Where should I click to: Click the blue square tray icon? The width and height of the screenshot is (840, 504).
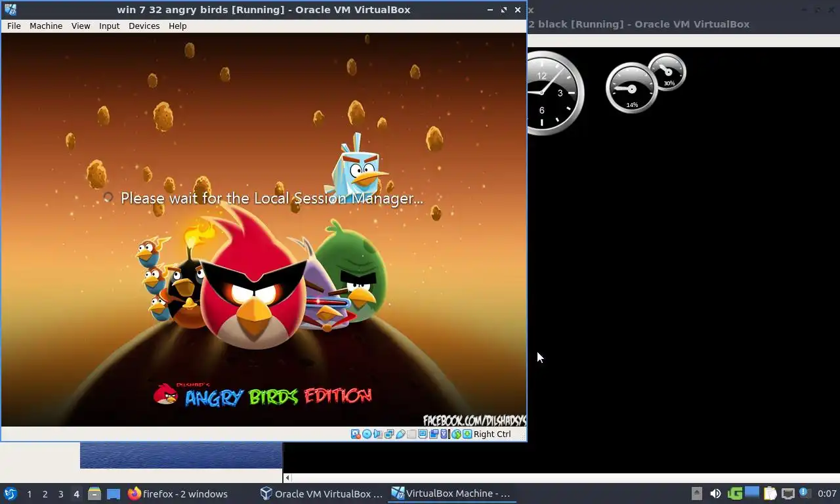[x=752, y=493]
